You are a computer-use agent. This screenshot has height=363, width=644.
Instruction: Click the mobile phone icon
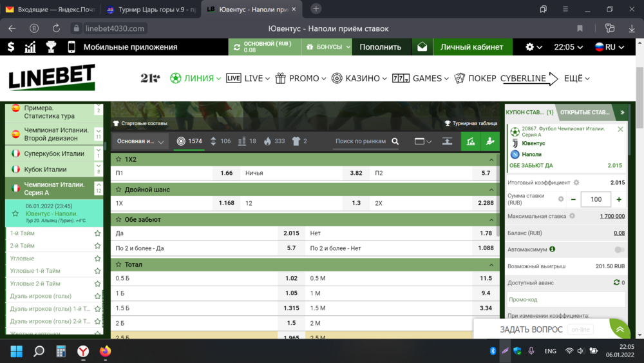71,47
